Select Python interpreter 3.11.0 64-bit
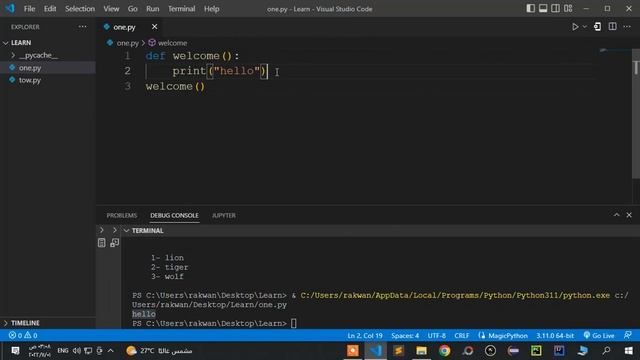640x360 pixels. click(x=555, y=336)
